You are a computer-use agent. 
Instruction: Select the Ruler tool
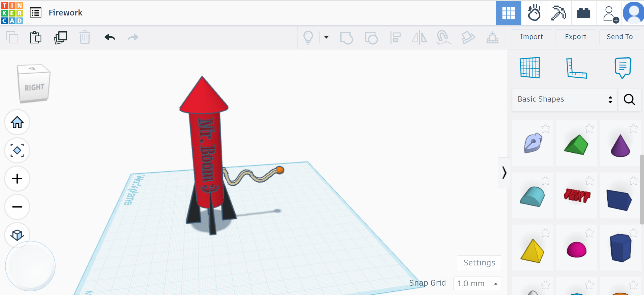[x=576, y=68]
